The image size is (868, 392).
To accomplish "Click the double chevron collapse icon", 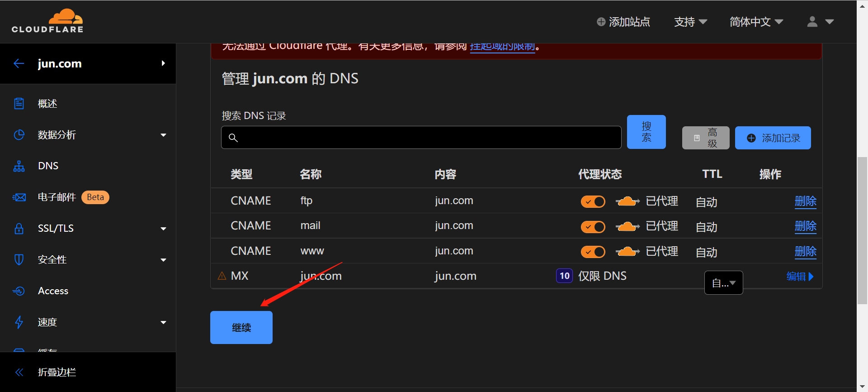I will click(19, 372).
